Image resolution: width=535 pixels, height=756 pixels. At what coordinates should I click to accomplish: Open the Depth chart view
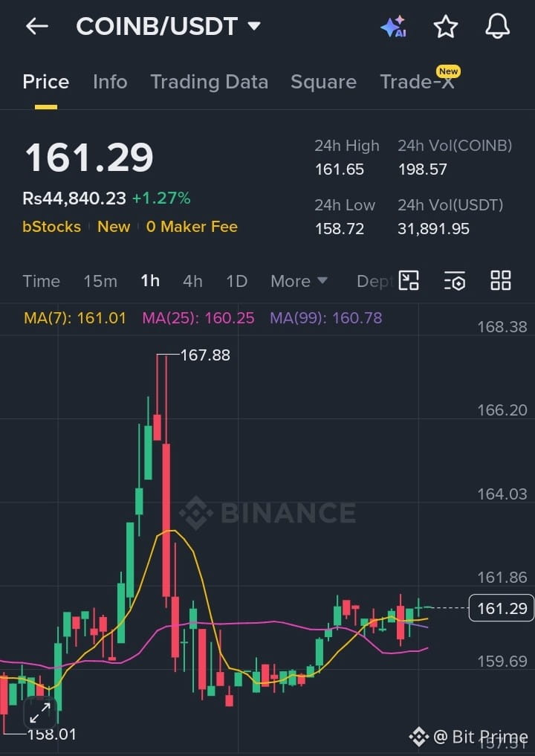(x=375, y=282)
